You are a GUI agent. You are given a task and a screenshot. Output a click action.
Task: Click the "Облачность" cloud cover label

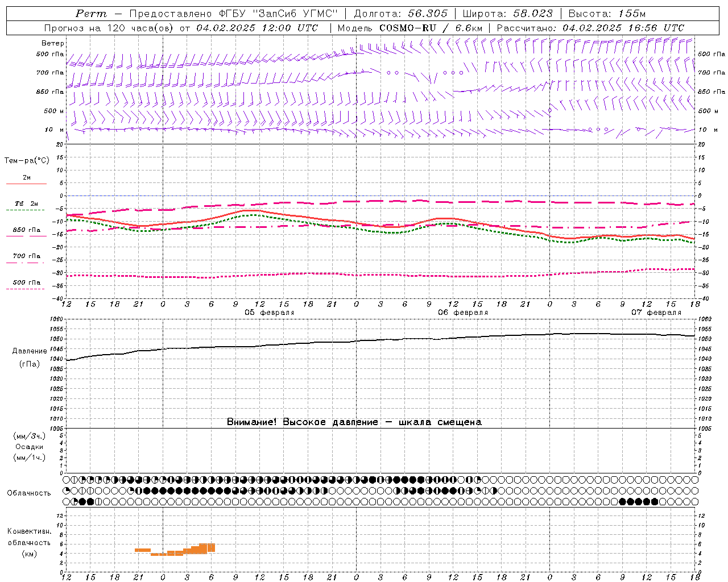[29, 493]
